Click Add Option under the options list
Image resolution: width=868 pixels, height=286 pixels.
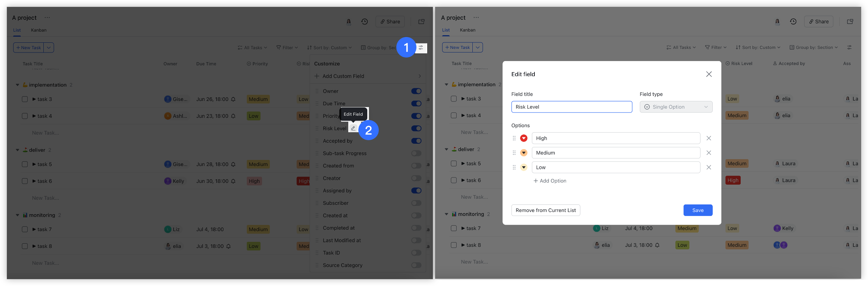tap(550, 181)
